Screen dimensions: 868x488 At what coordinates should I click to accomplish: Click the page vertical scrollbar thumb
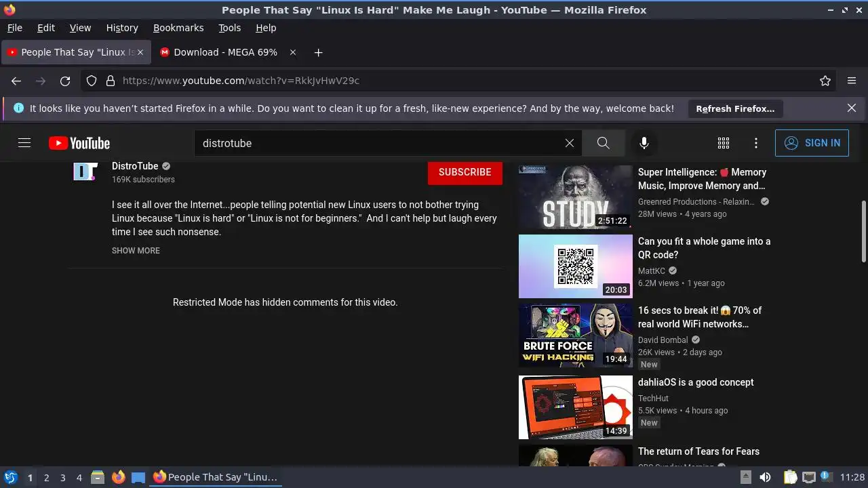tap(863, 231)
